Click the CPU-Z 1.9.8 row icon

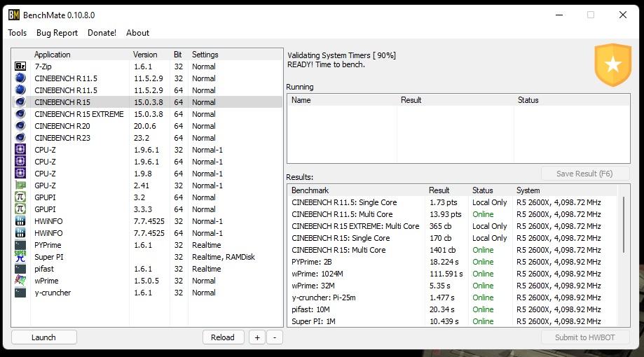[x=20, y=173]
